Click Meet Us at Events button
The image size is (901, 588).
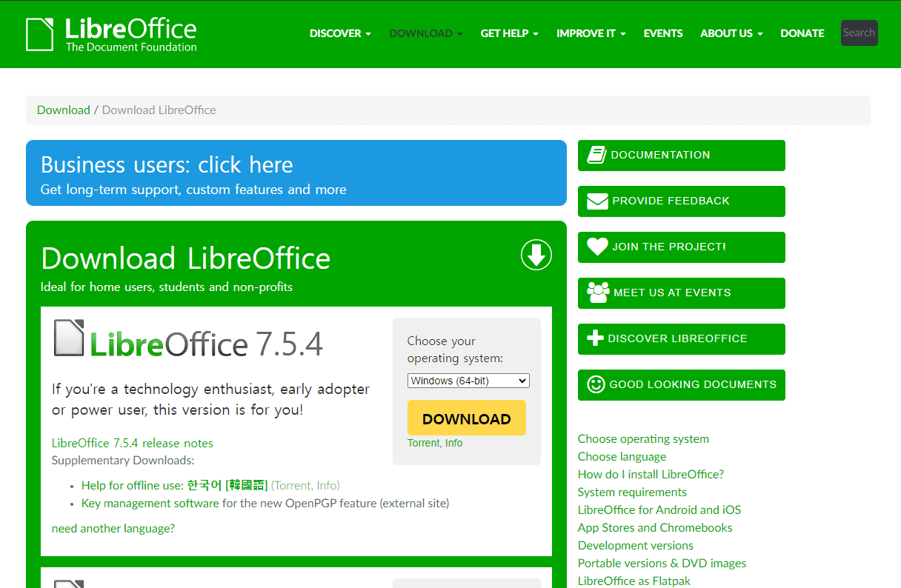click(x=682, y=293)
